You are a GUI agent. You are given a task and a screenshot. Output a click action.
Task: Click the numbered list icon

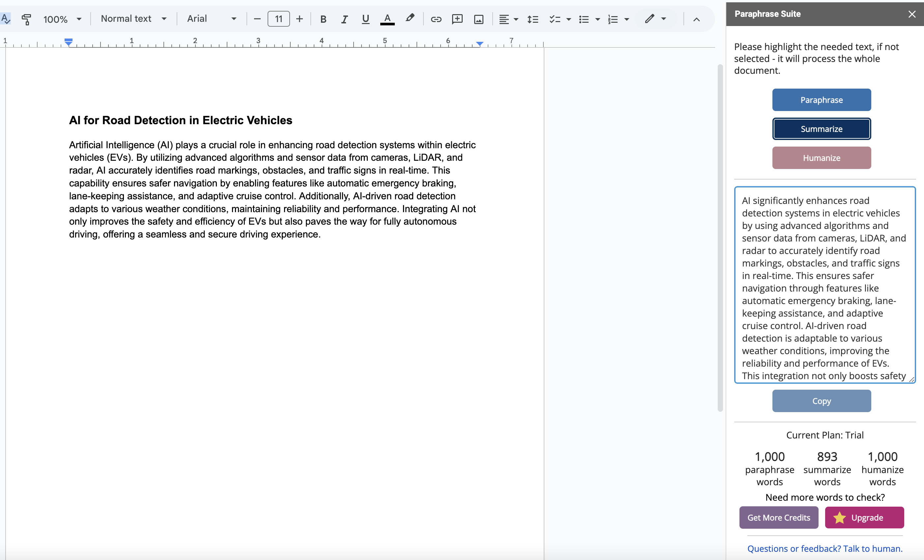(x=613, y=19)
